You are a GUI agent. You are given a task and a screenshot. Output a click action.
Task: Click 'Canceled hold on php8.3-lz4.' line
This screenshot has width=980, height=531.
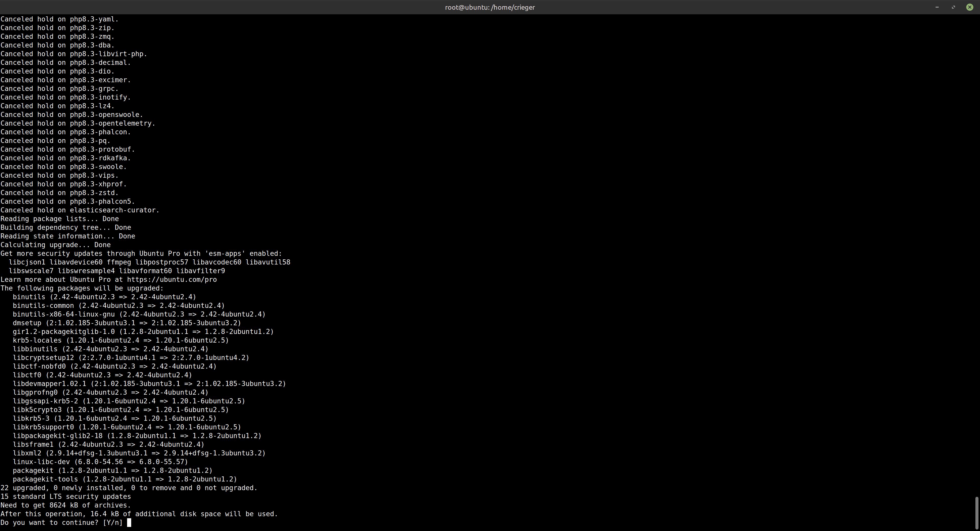(57, 106)
